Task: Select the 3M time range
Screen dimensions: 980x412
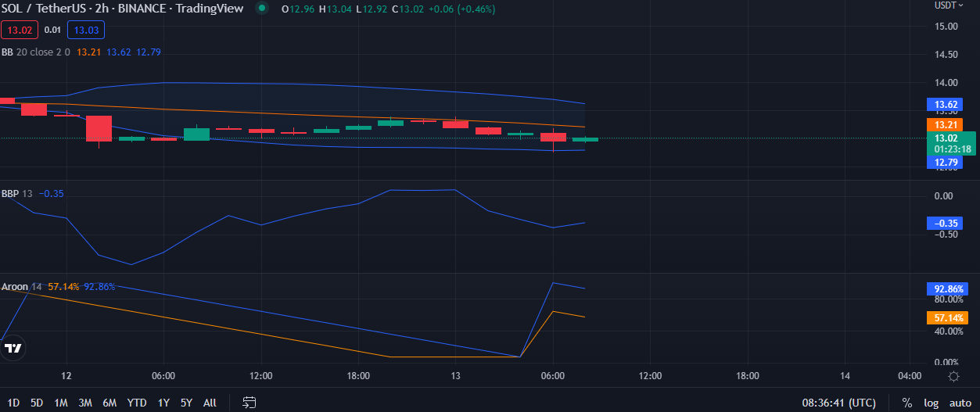Action: (84, 403)
